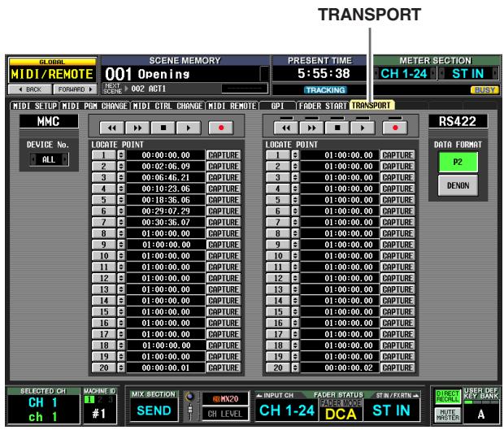
Task: Click the MIX SECTION SEND button
Action: [154, 410]
